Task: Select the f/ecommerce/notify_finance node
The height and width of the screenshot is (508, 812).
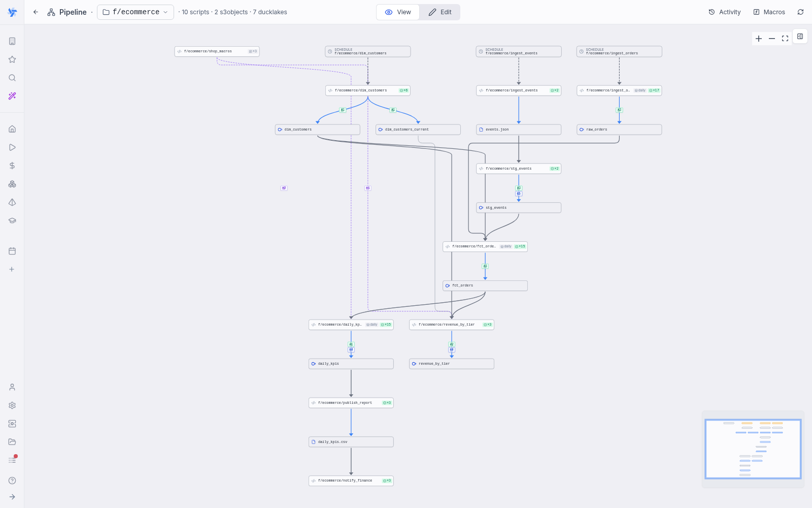Action: tap(351, 481)
